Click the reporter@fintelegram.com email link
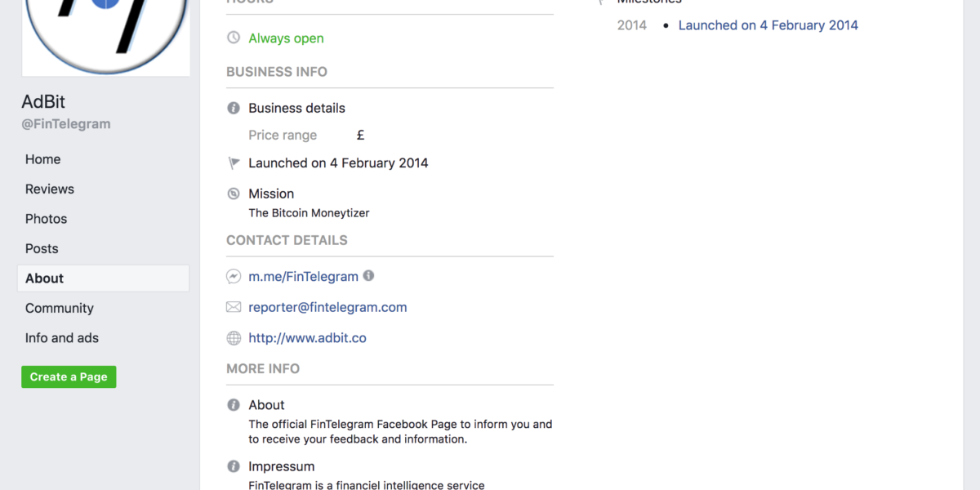 (327, 307)
